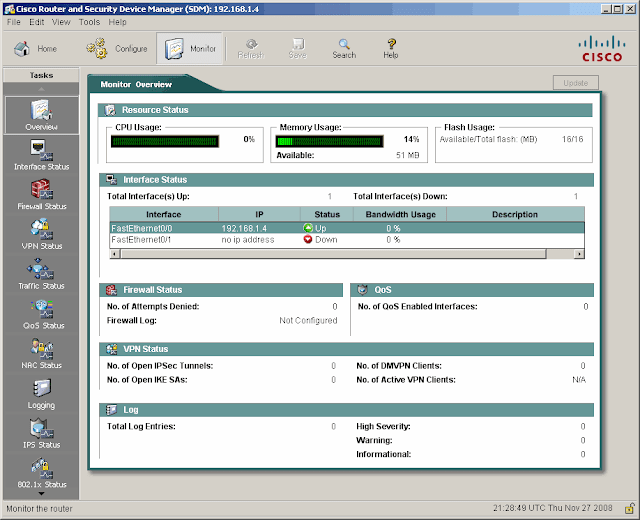Image resolution: width=640 pixels, height=520 pixels.
Task: Sort by the Status column header
Action: 327,214
